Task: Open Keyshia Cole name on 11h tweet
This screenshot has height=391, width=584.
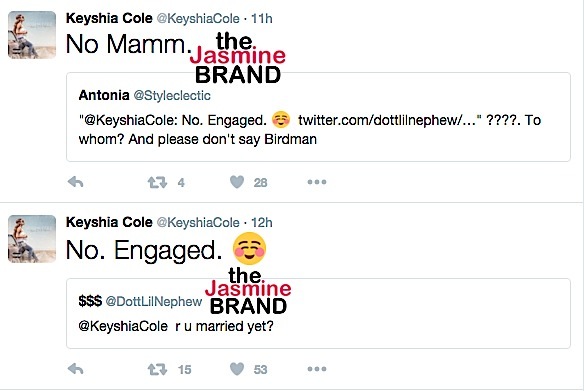Action: pos(109,18)
